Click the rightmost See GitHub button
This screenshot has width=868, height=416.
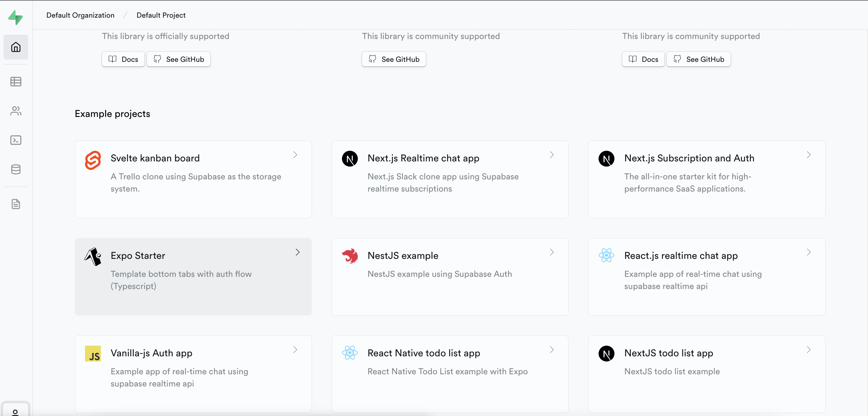698,59
